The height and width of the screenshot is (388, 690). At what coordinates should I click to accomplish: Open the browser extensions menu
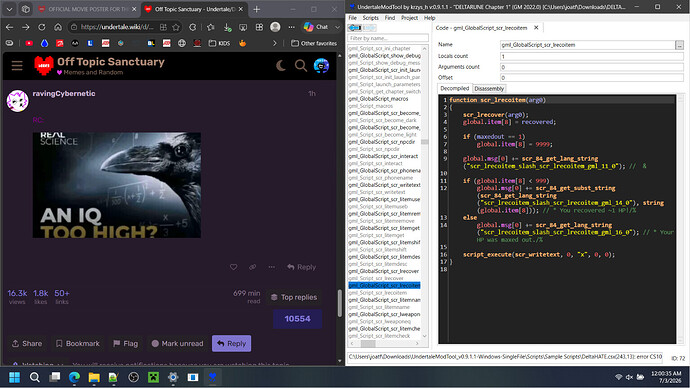point(193,27)
